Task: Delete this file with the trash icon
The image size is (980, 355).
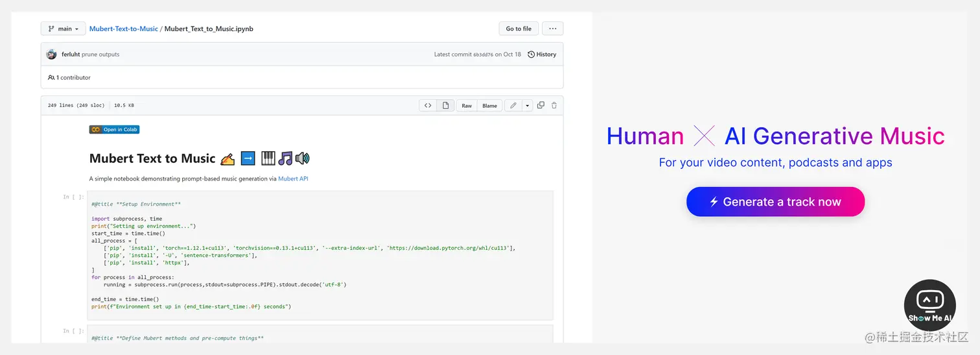Action: point(554,105)
